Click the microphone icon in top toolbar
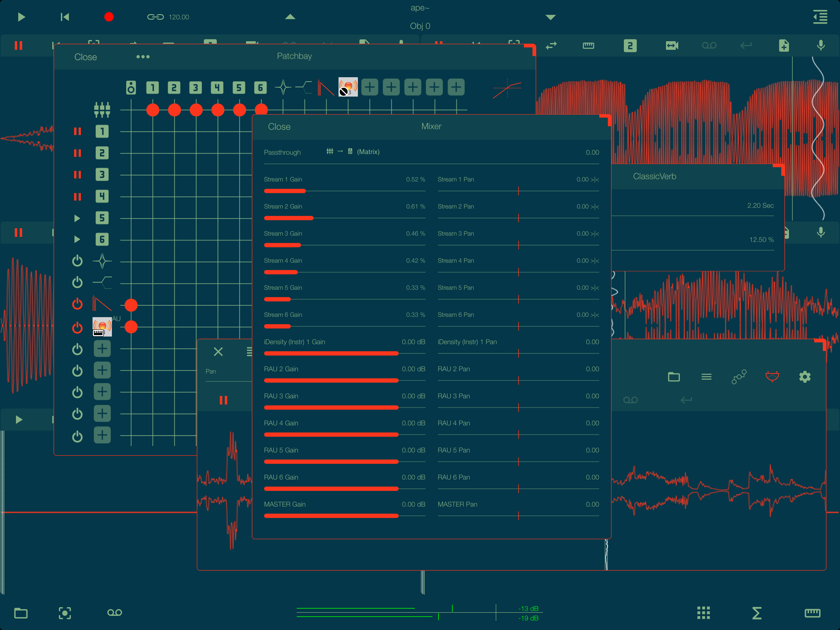The height and width of the screenshot is (630, 840). (821, 46)
